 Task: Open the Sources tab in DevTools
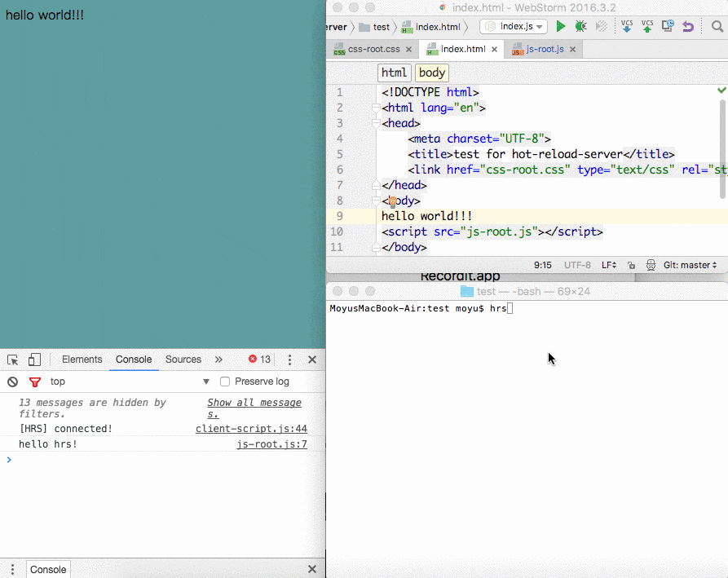(x=183, y=360)
